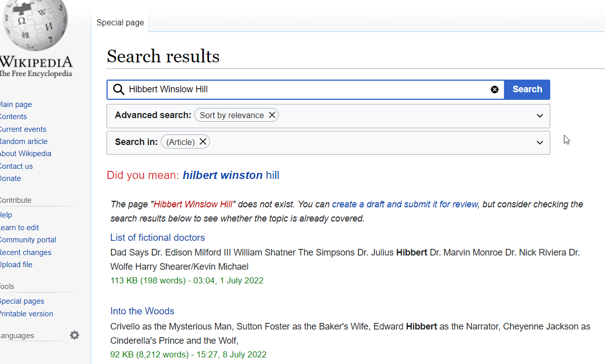Clear the search field with X icon
The height and width of the screenshot is (364, 605).
point(494,89)
